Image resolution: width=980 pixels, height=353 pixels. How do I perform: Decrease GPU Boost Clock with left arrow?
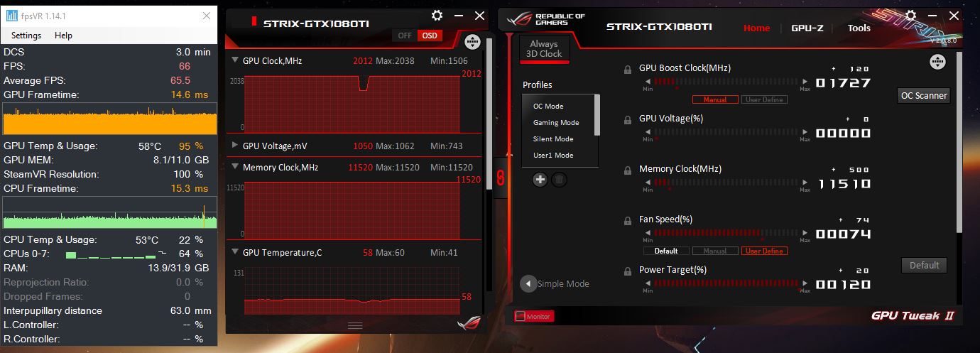point(647,82)
